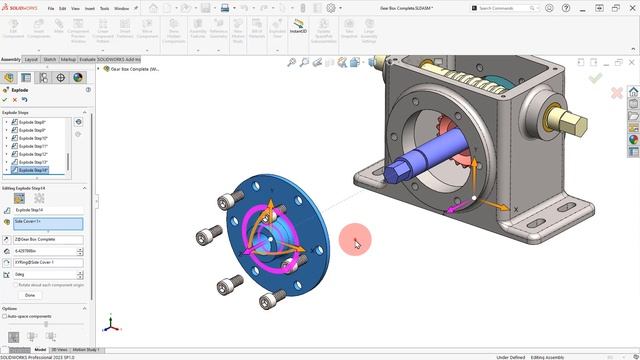Expand the Explode Step10 tree row

coord(6,138)
